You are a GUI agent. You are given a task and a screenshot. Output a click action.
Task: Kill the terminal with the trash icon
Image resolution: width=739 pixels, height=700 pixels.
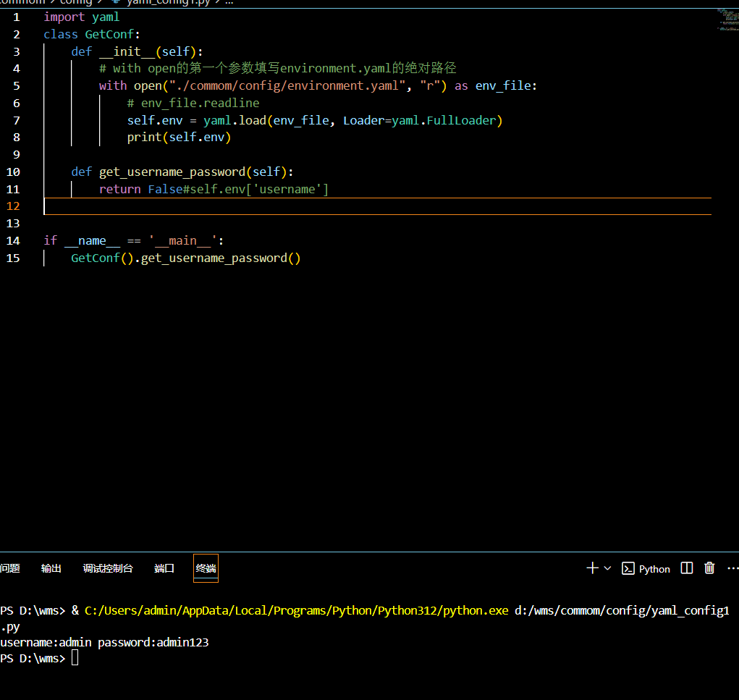[x=709, y=568]
